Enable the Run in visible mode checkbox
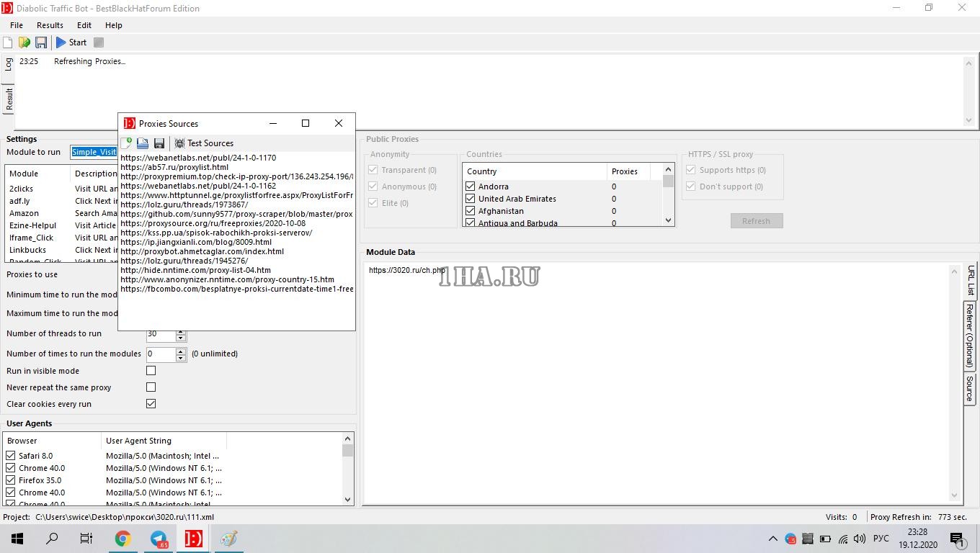Image resolution: width=980 pixels, height=553 pixels. coord(151,370)
